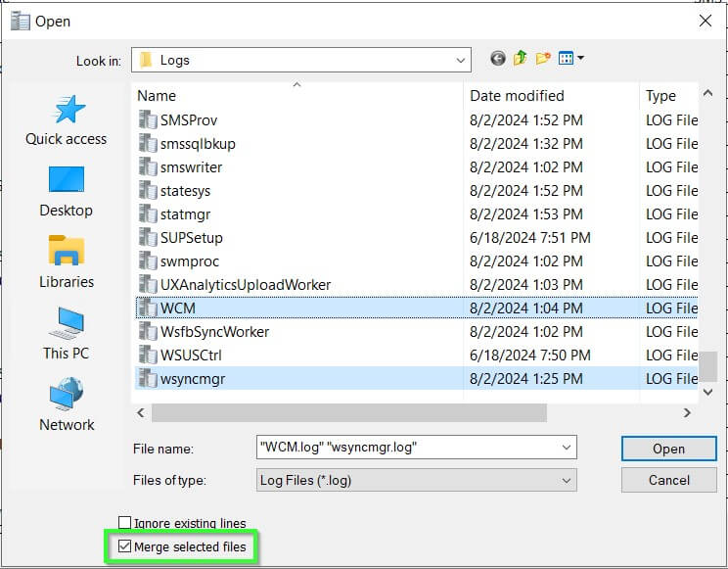728x569 pixels.
Task: Select the WCM log file icon
Action: point(148,308)
